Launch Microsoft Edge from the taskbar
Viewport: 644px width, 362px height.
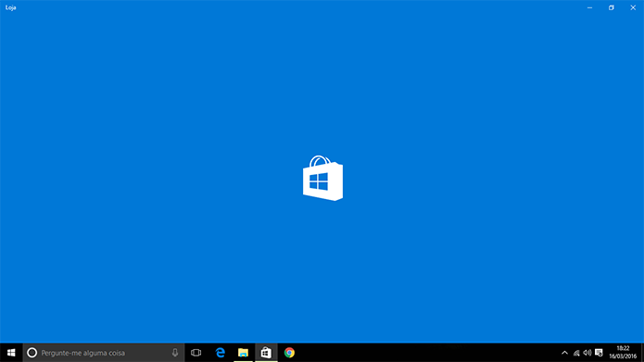click(x=221, y=353)
